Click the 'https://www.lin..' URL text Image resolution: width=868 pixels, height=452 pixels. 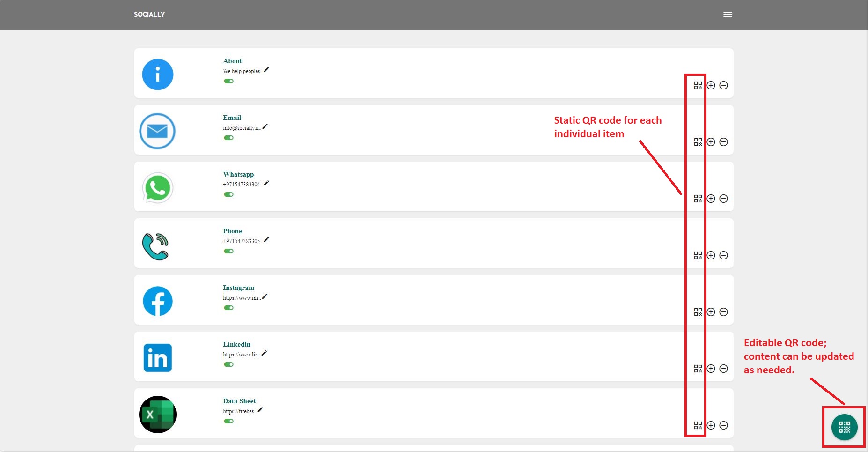click(242, 355)
